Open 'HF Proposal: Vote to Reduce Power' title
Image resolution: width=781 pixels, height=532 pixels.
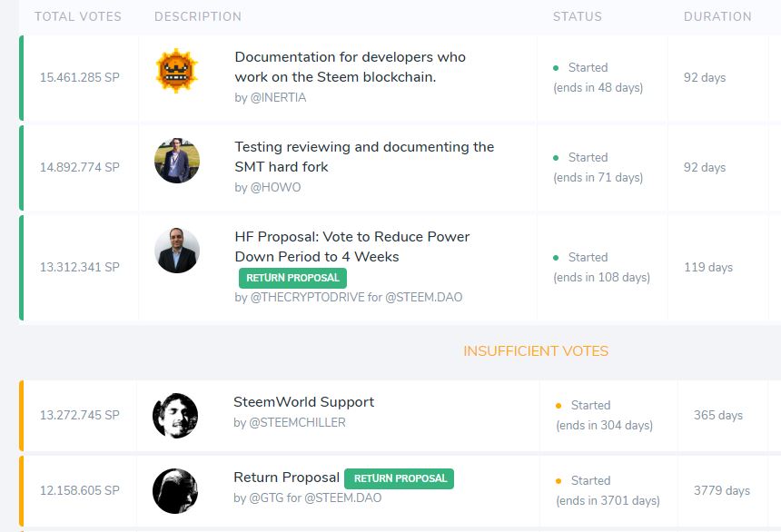point(352,247)
